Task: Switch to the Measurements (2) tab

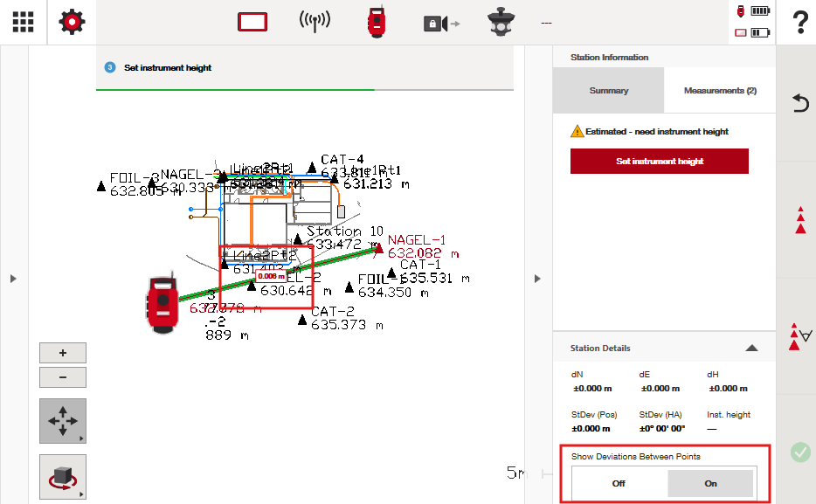Action: pos(720,91)
